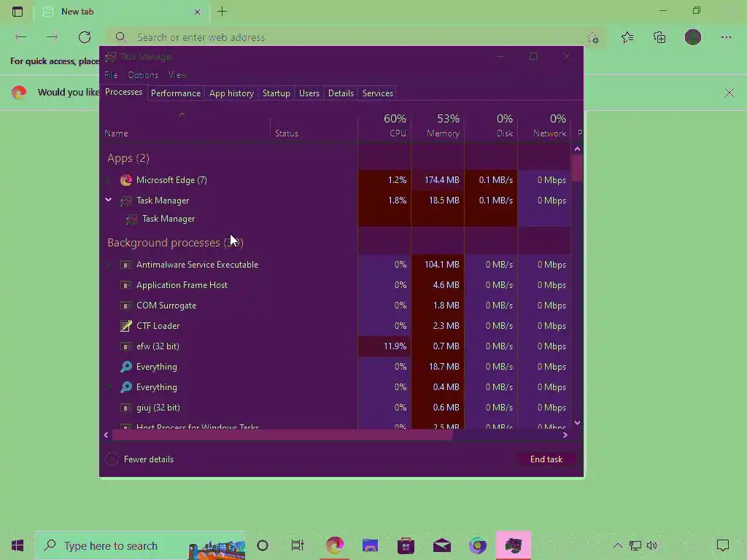
Task: Click the COM Surrogate process icon
Action: point(125,306)
